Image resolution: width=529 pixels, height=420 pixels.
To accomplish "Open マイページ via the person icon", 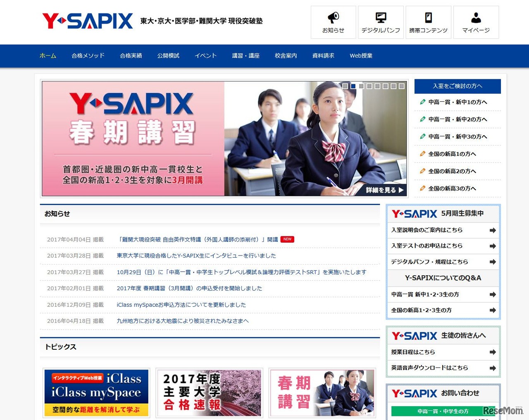I will (x=476, y=17).
